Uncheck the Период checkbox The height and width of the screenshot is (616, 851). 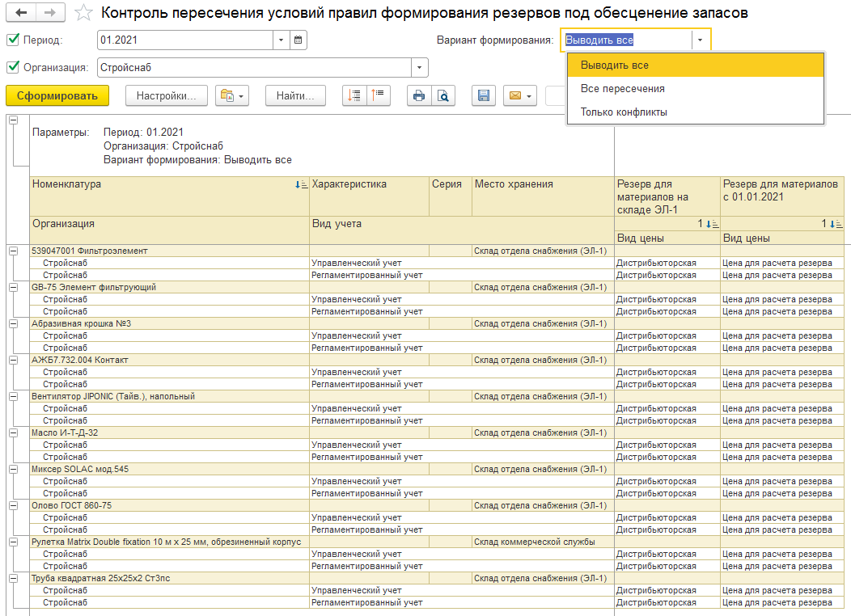tap(12, 40)
